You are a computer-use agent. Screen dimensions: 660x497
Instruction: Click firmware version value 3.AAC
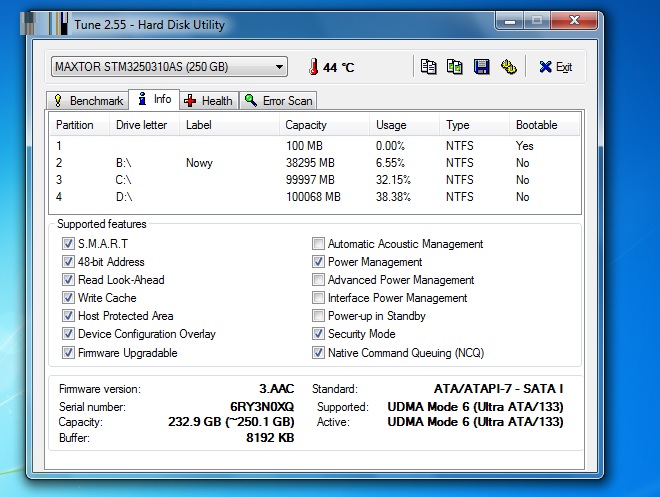tap(277, 388)
